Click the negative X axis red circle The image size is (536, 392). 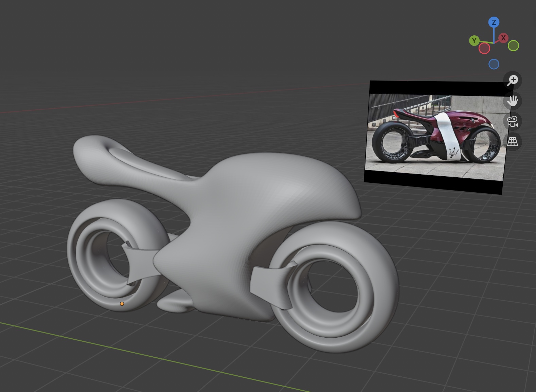click(x=484, y=49)
